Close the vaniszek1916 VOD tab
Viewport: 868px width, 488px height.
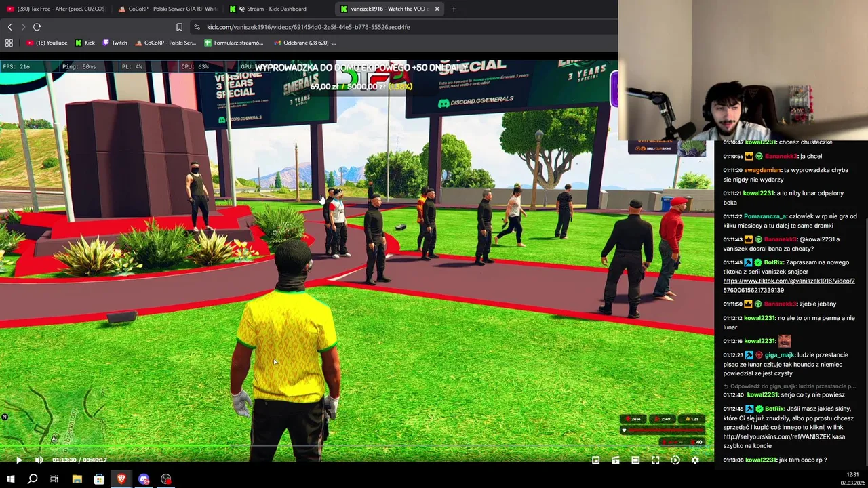coord(437,9)
